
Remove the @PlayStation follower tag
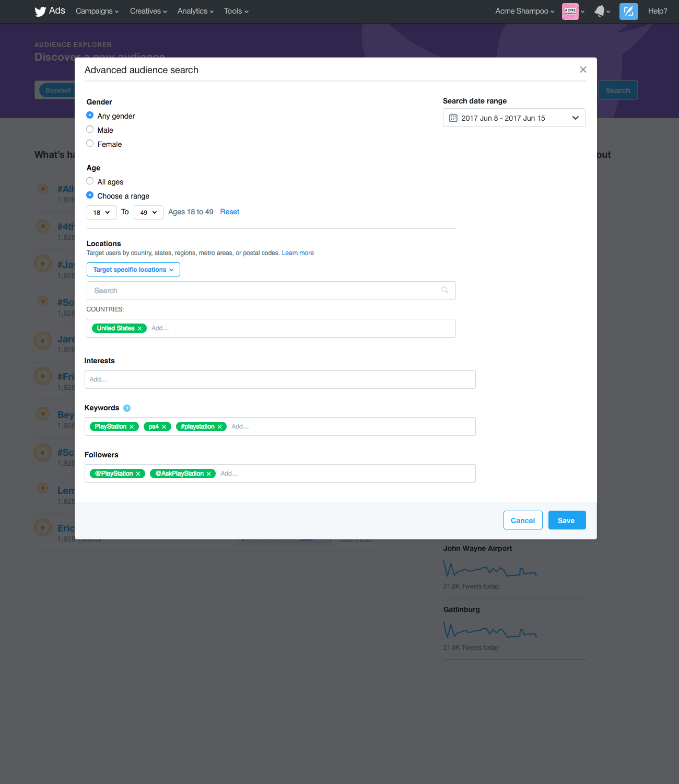138,474
